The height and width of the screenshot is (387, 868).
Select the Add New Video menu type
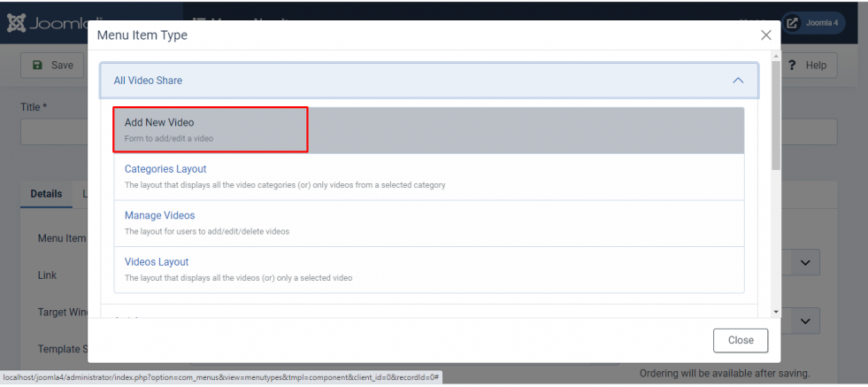coord(429,130)
